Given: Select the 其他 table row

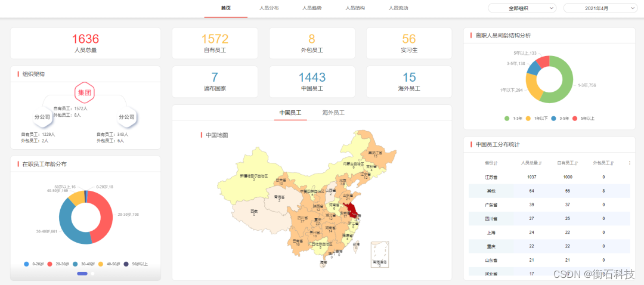Looking at the screenshot, I should pyautogui.click(x=549, y=191).
